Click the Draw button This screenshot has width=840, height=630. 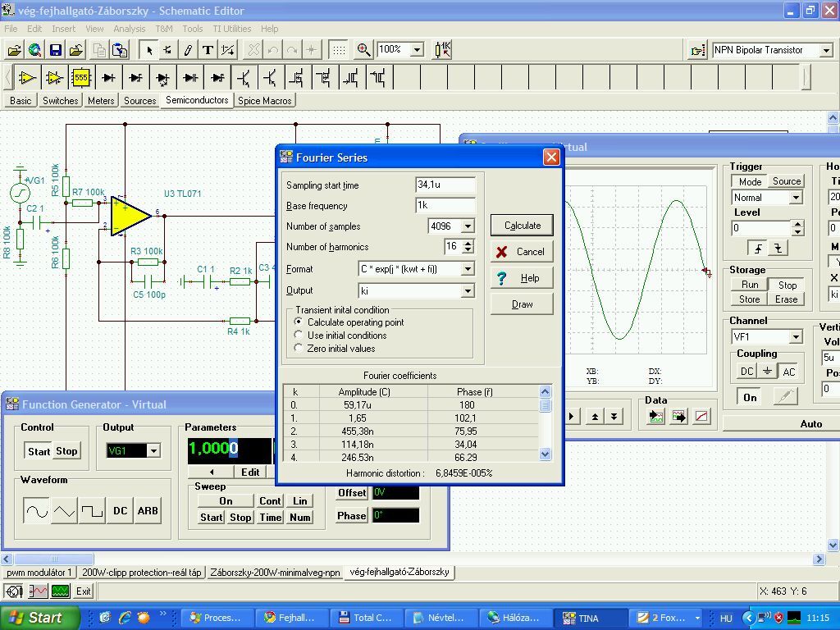click(522, 304)
